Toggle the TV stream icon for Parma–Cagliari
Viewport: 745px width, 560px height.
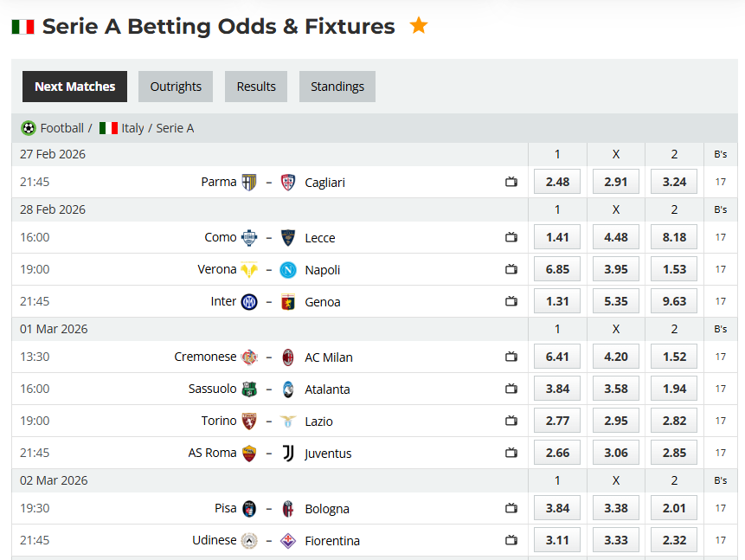click(x=511, y=182)
